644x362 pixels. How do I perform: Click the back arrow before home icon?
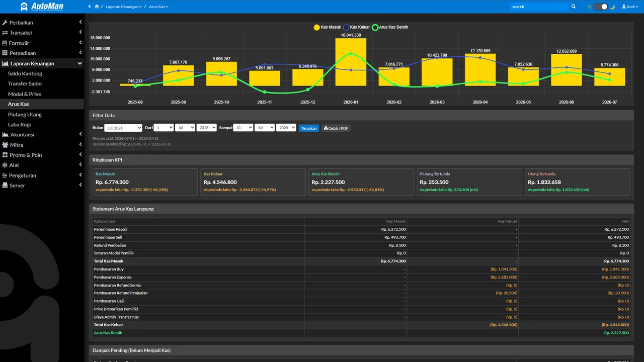(90, 7)
